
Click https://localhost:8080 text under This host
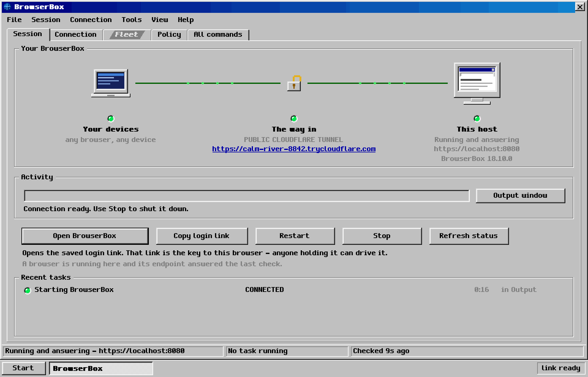477,149
